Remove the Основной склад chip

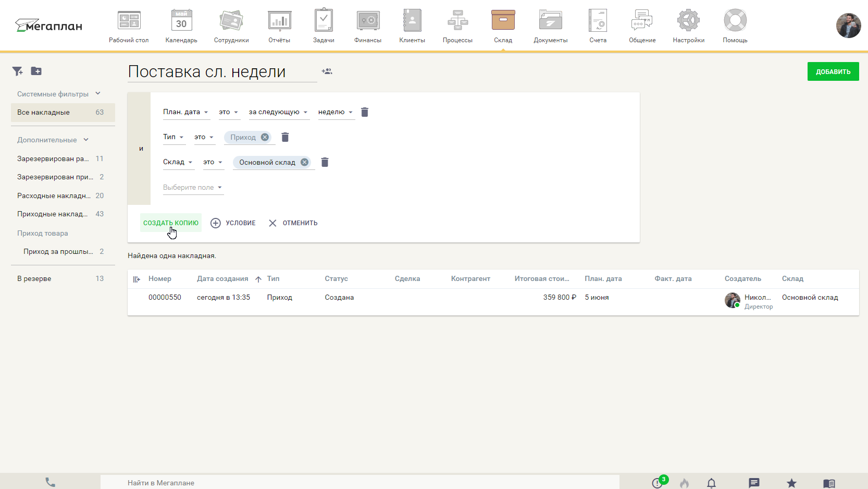[x=304, y=162]
